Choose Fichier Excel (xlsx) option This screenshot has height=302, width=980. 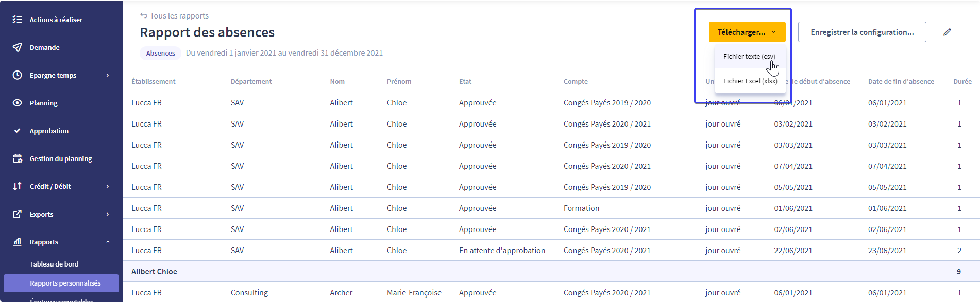pos(750,81)
